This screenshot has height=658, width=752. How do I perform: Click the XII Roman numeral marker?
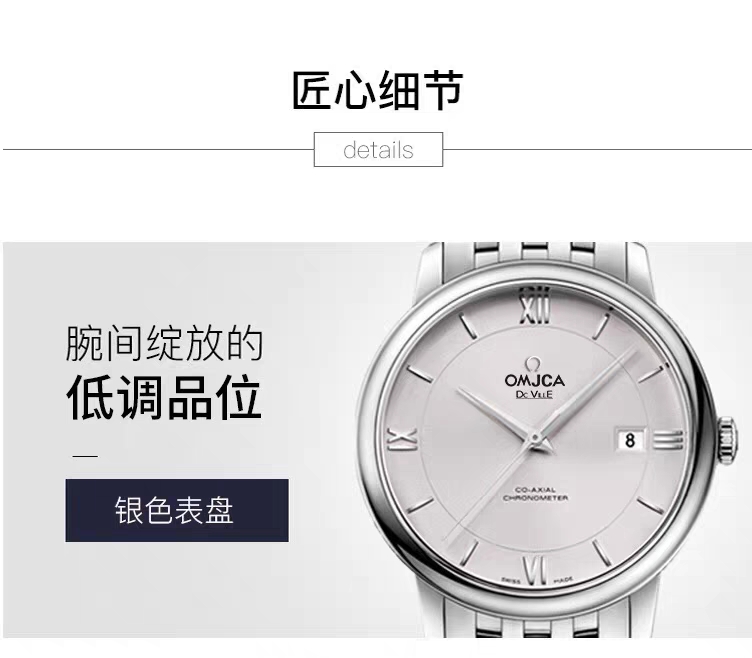[535, 306]
